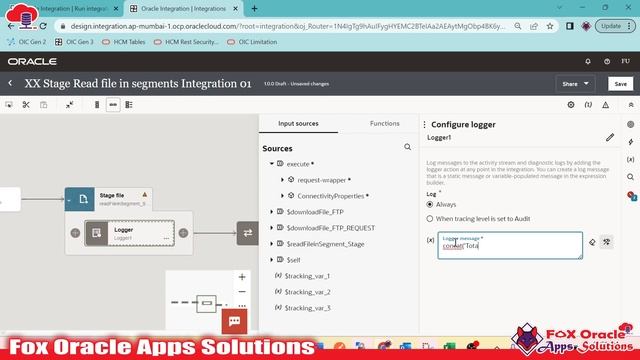Click the collapse arrows icon in toolbar
This screenshot has height=360, width=640.
tap(69, 105)
